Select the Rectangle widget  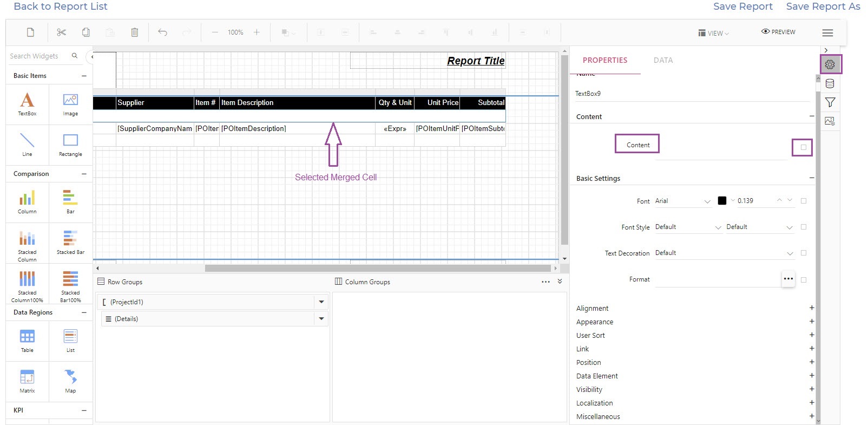(x=70, y=145)
